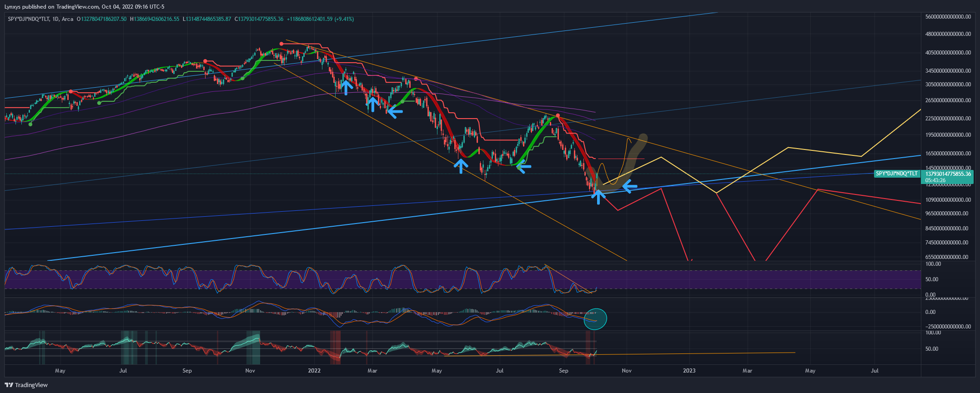Click the purple overbought band in stochastic pane
The height and width of the screenshot is (393, 980).
(462, 279)
